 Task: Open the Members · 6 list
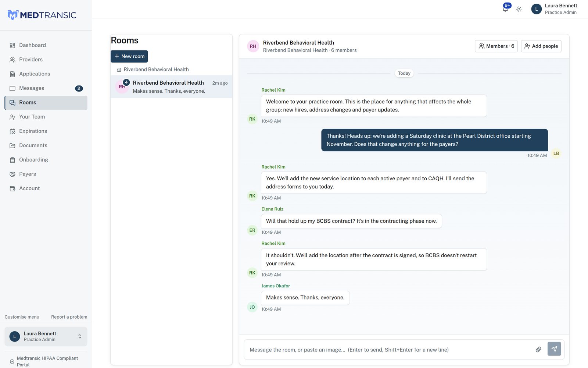click(x=496, y=46)
